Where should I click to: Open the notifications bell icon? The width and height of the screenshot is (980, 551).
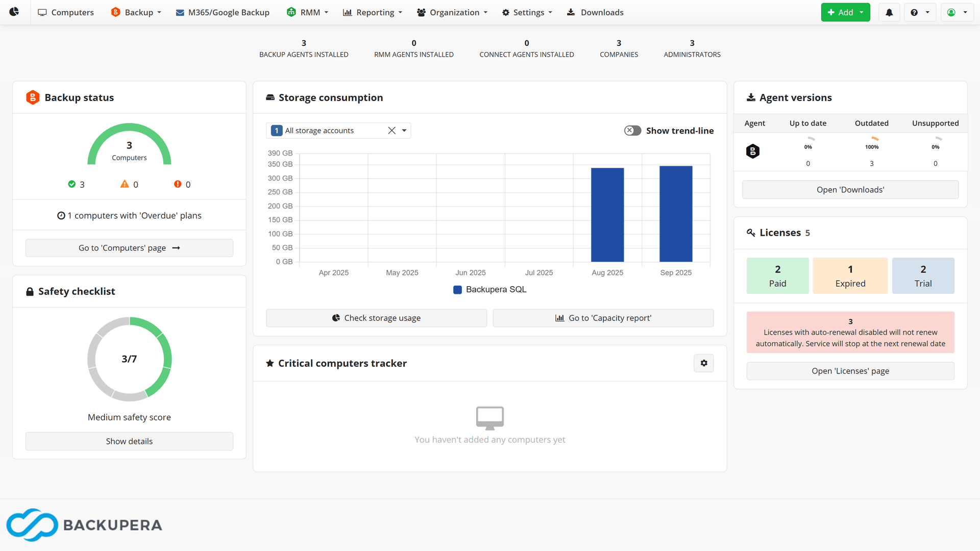click(x=889, y=12)
